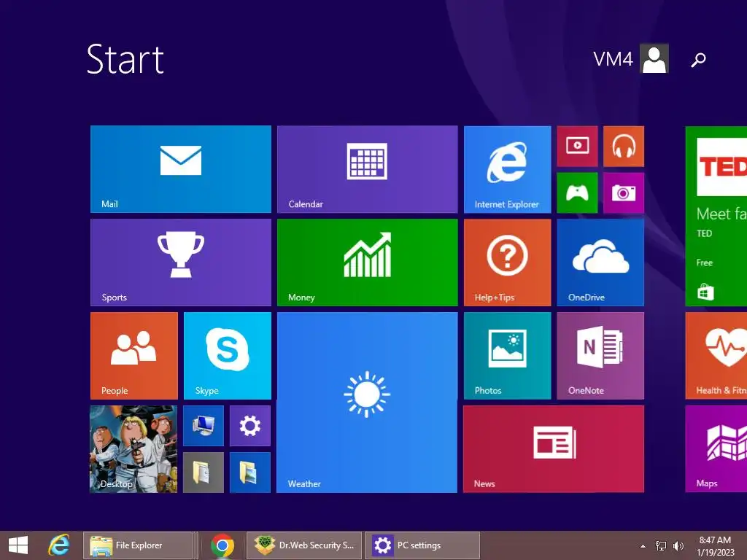Open the Video tile with play icon
The image size is (747, 560).
point(577,146)
